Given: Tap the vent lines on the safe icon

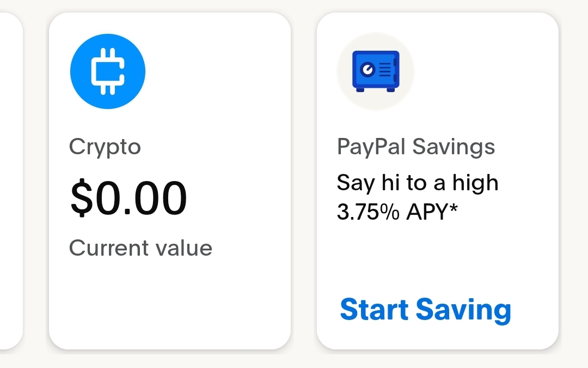Looking at the screenshot, I should [385, 69].
